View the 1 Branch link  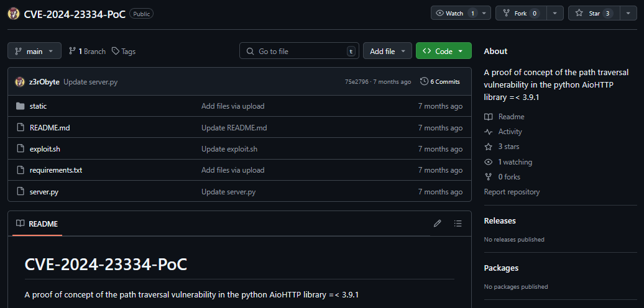(x=87, y=52)
